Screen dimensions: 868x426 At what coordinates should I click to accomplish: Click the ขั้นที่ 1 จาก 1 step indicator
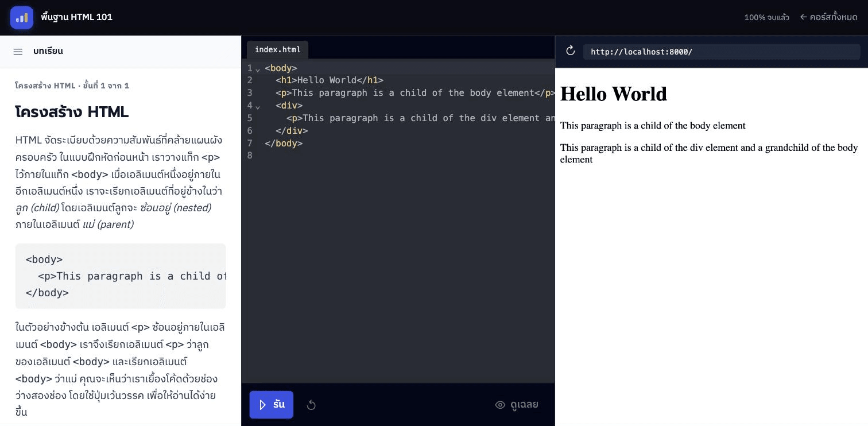pos(106,86)
